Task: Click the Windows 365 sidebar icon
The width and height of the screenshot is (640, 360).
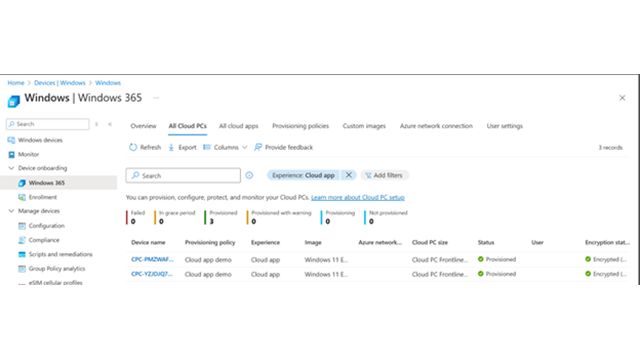Action: click(x=22, y=183)
